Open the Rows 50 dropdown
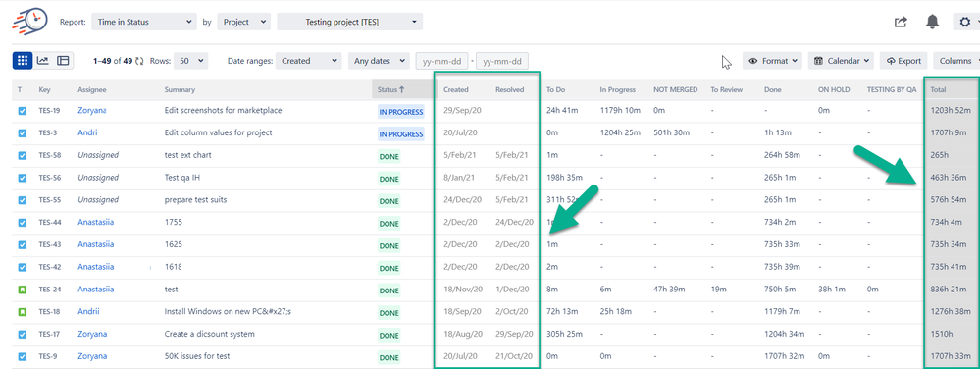980x369 pixels. point(190,61)
